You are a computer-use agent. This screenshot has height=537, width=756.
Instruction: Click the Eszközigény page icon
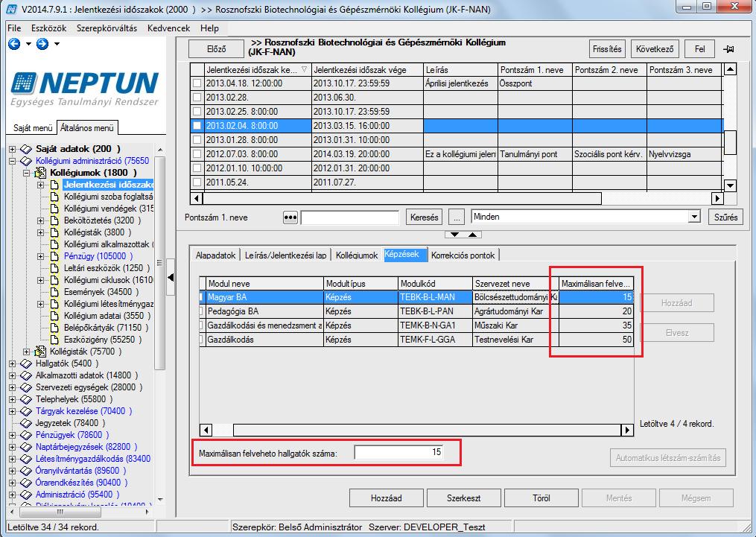(54, 340)
